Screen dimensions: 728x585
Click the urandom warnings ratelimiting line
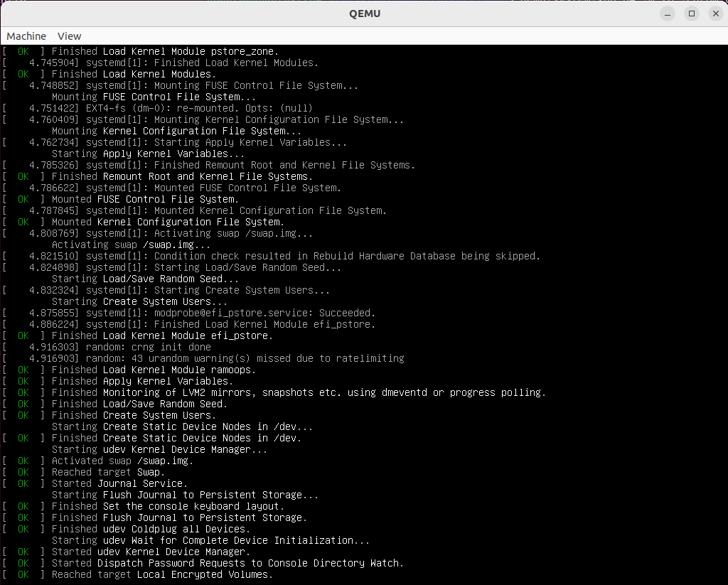point(245,358)
